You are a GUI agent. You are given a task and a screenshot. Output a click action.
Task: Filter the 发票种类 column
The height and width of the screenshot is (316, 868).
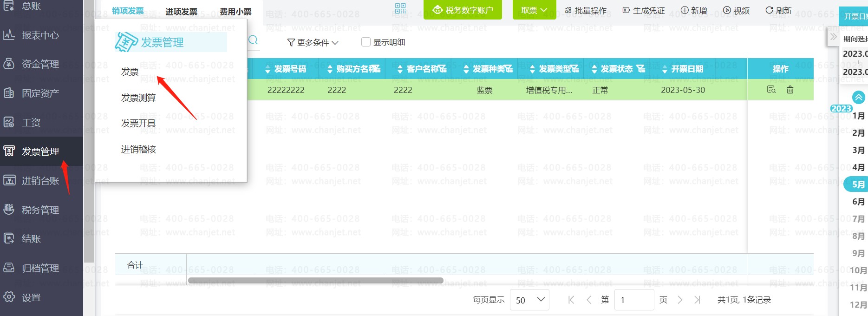click(x=509, y=69)
